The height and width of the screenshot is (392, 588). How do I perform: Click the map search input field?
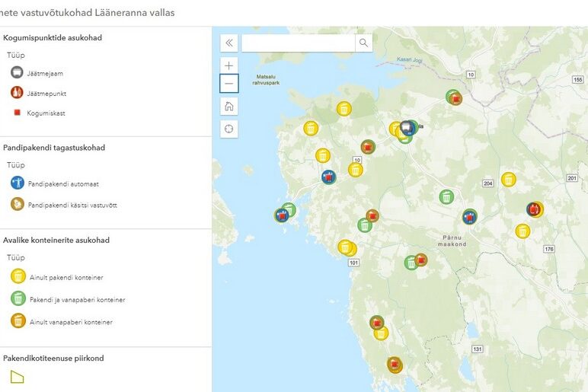click(x=298, y=43)
